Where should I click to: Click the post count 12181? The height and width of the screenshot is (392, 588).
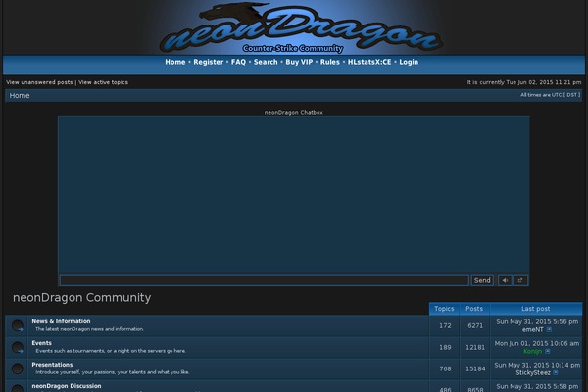pyautogui.click(x=475, y=347)
